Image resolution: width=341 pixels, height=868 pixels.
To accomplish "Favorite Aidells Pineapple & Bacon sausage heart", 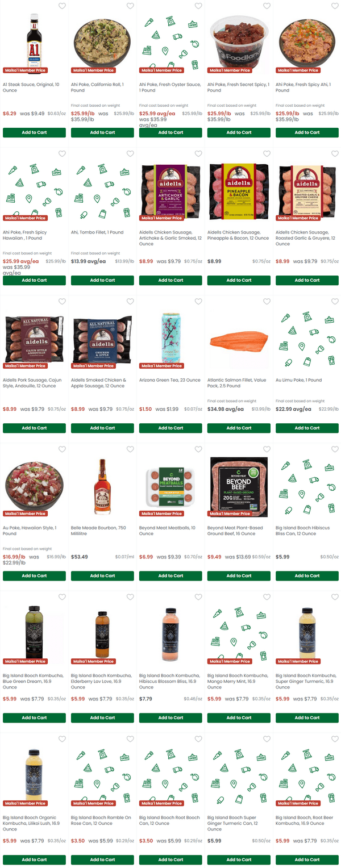I will click(x=267, y=154).
